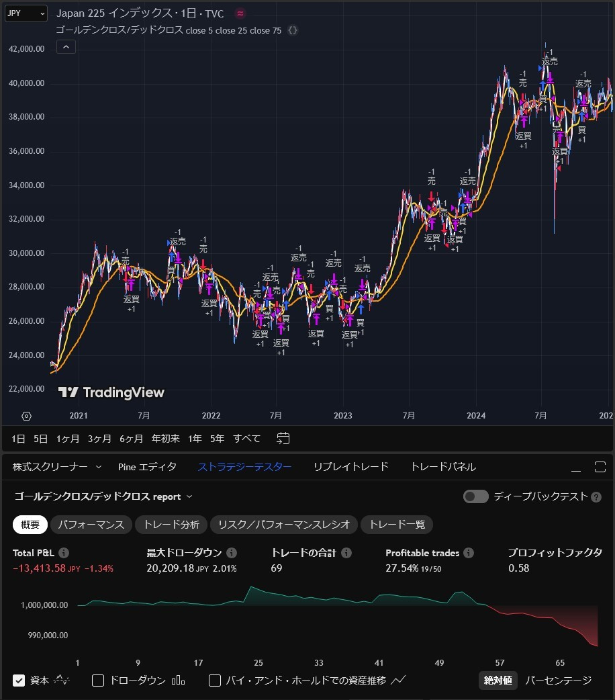Maximize the bottom panel

600,467
